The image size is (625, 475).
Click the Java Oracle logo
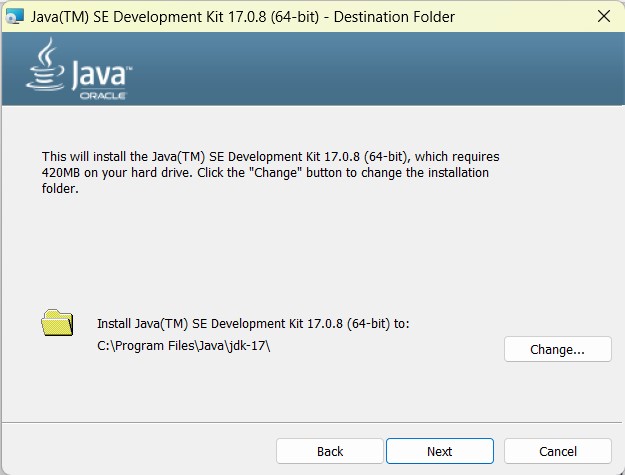coord(79,69)
